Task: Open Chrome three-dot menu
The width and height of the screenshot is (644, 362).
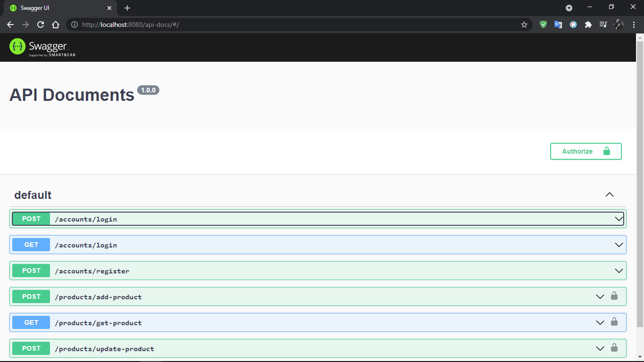Action: (x=634, y=25)
